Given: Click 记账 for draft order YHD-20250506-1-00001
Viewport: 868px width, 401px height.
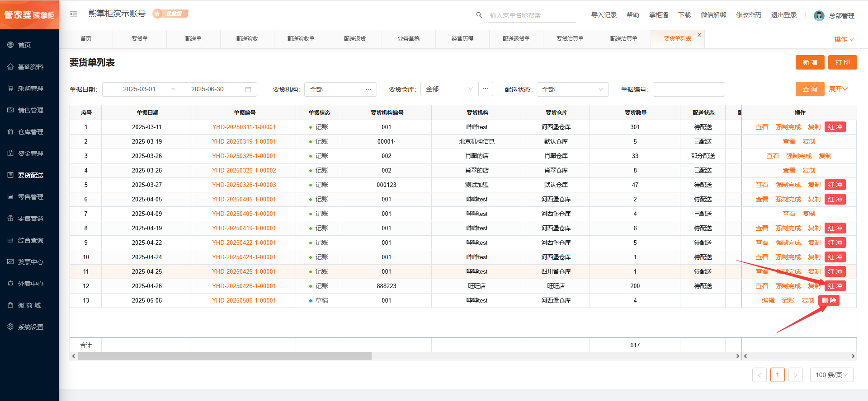Looking at the screenshot, I should tap(788, 300).
